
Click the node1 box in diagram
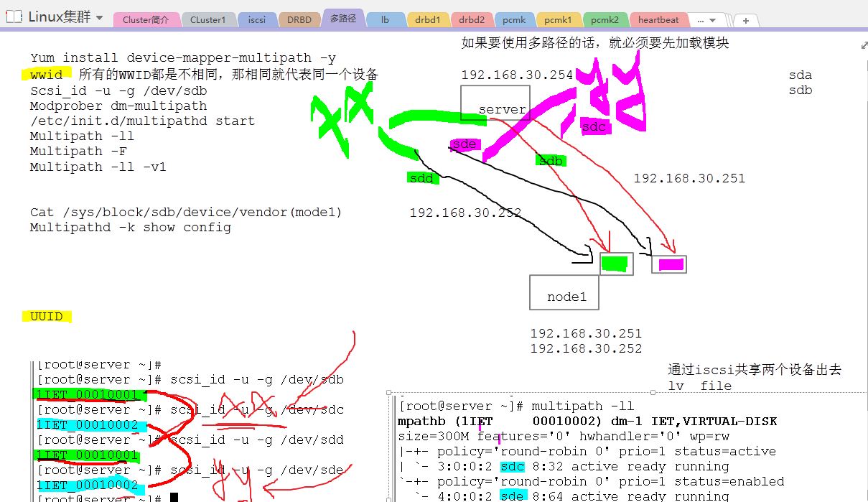(x=564, y=293)
